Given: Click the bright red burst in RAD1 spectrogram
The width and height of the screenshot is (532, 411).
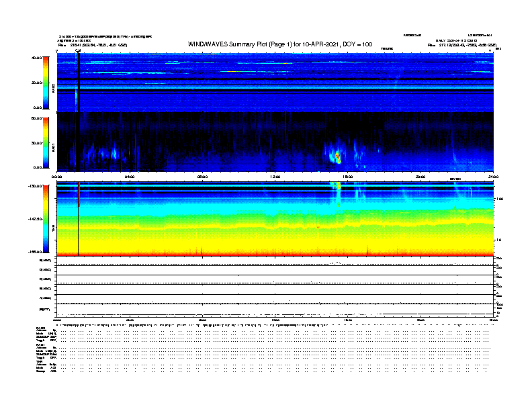Looking at the screenshot, I should [337, 156].
